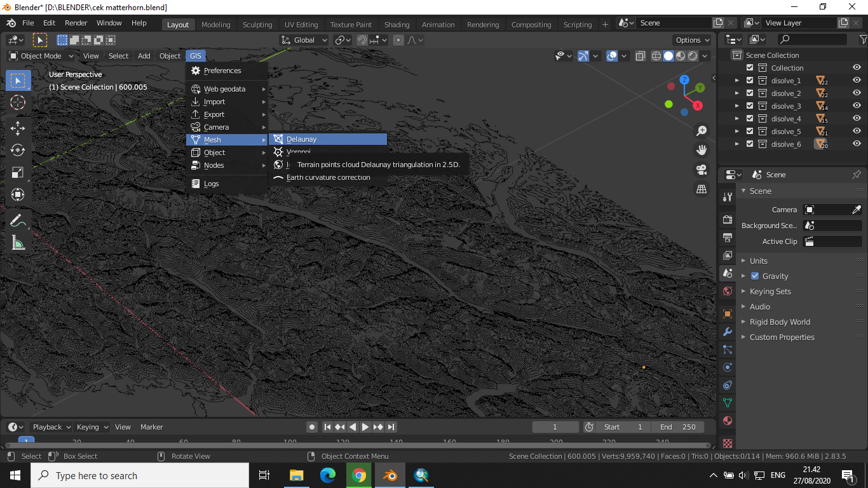
Task: Open the Physics properties tab
Action: (728, 367)
